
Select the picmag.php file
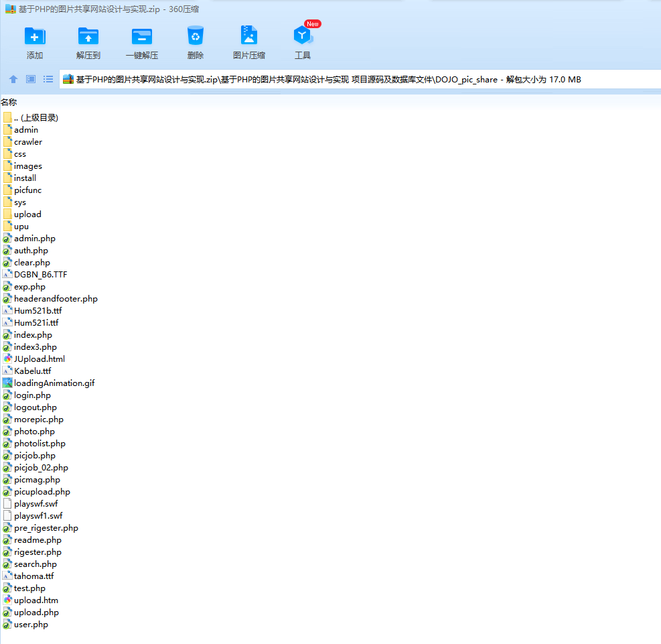[31, 480]
